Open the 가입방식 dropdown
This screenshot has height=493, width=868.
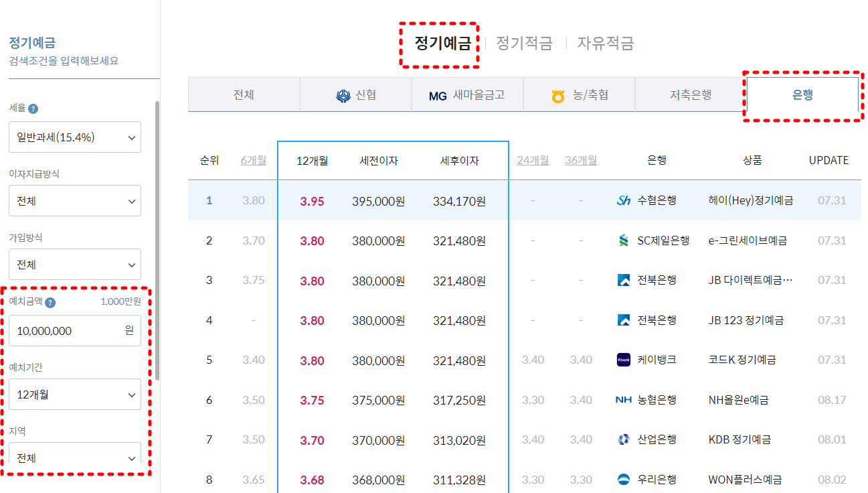point(75,264)
